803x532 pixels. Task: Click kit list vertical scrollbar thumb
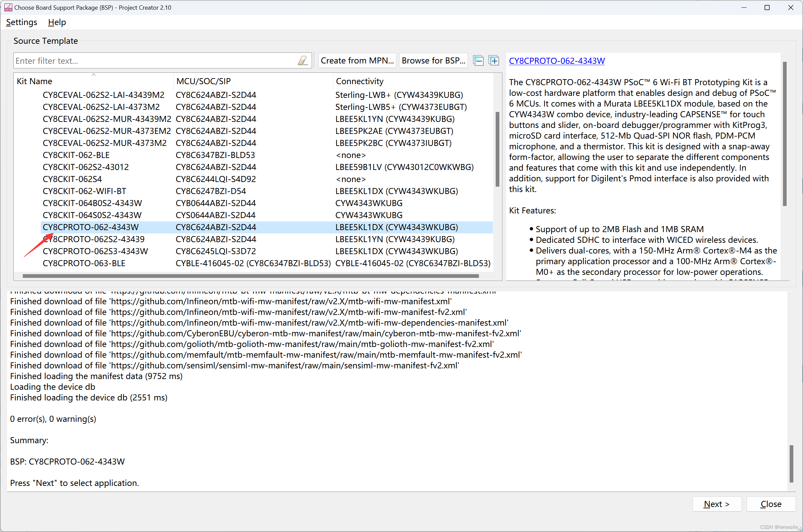pos(497,149)
